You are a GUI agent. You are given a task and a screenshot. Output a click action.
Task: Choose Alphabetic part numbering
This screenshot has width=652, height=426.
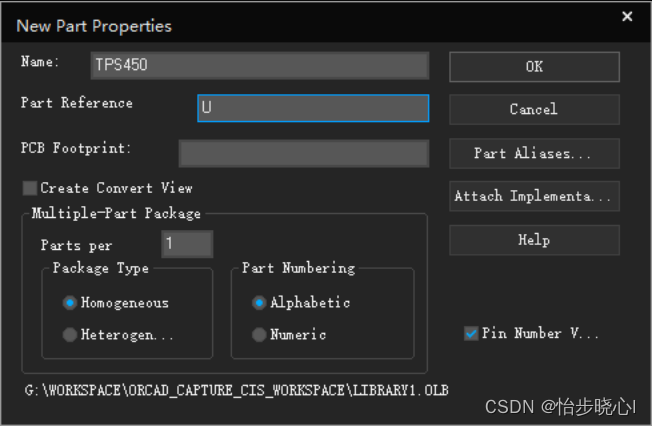(260, 303)
